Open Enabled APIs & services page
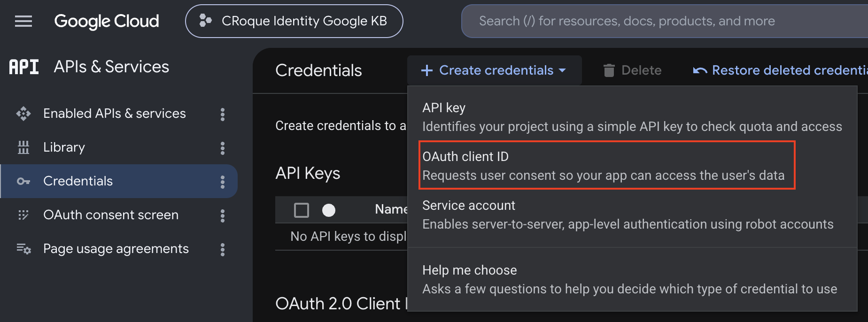 pyautogui.click(x=115, y=113)
